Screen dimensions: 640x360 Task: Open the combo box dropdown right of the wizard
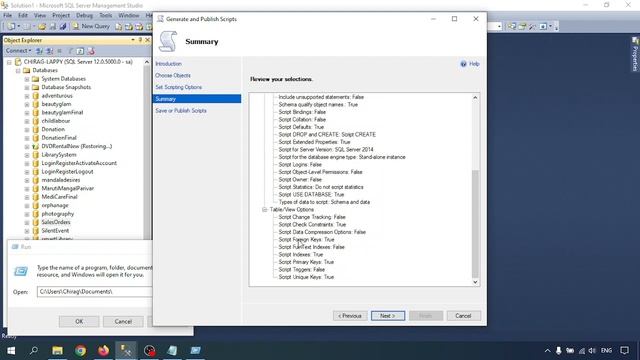click(x=499, y=27)
